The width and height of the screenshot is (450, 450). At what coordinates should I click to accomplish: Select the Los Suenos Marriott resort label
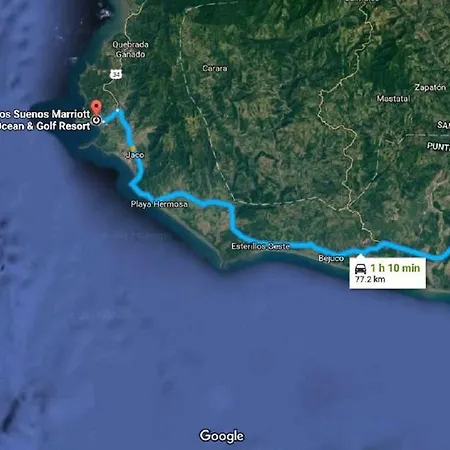click(x=45, y=120)
